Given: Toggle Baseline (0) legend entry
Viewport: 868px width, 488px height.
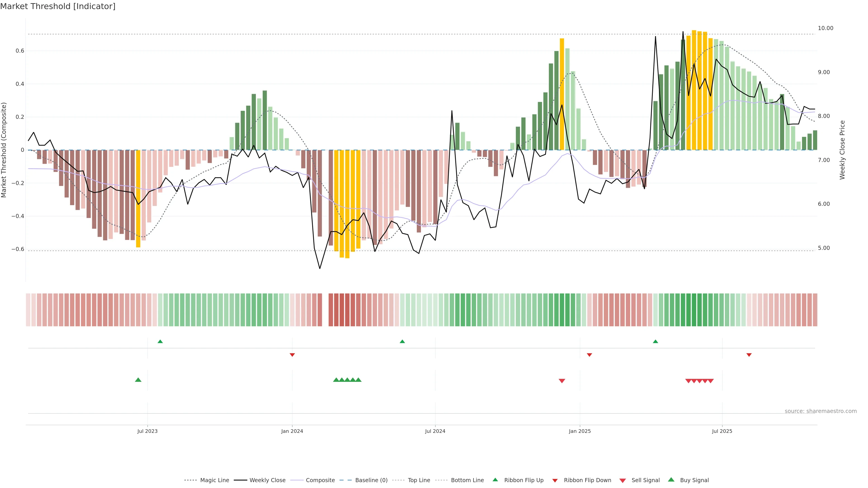Looking at the screenshot, I should pos(371,480).
